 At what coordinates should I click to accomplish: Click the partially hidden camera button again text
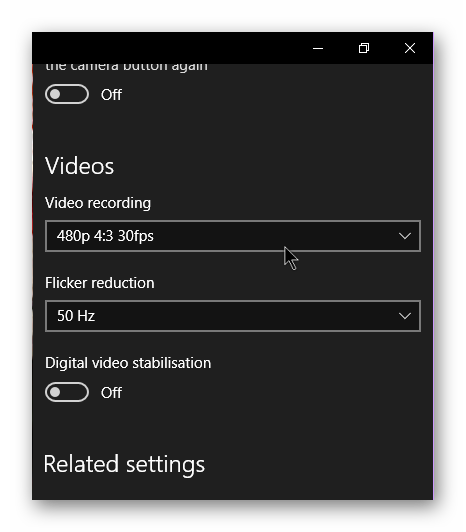point(126,67)
